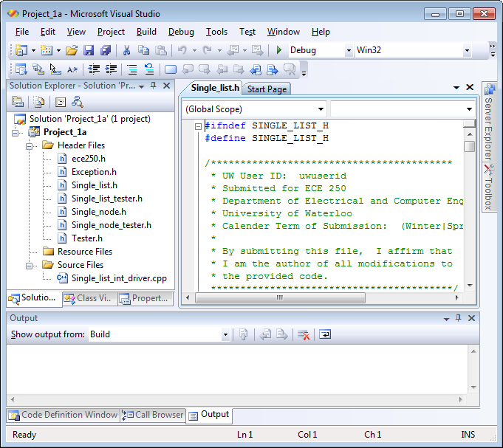The height and width of the screenshot is (448, 503).
Task: Toggle word wrap in the Output pane
Action: pos(325,335)
